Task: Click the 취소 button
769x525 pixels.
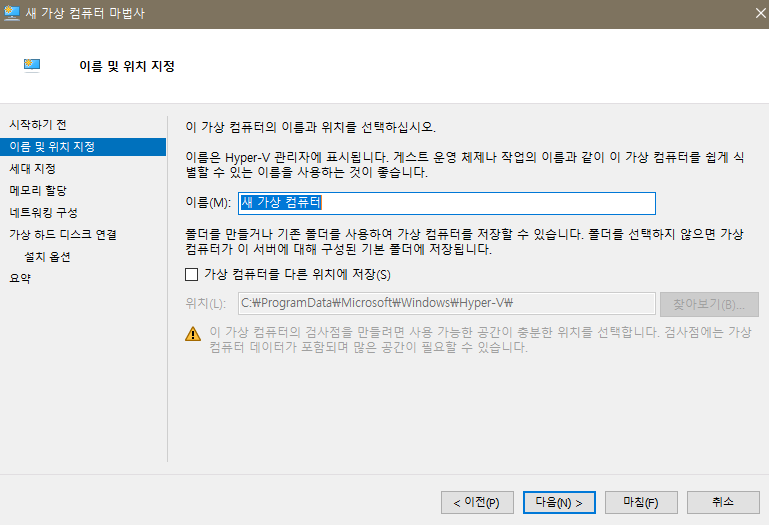Action: [x=723, y=502]
